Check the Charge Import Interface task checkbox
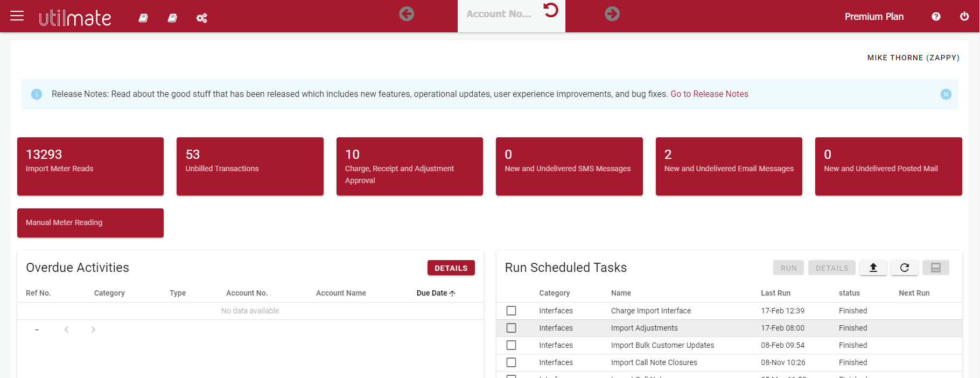 511,311
